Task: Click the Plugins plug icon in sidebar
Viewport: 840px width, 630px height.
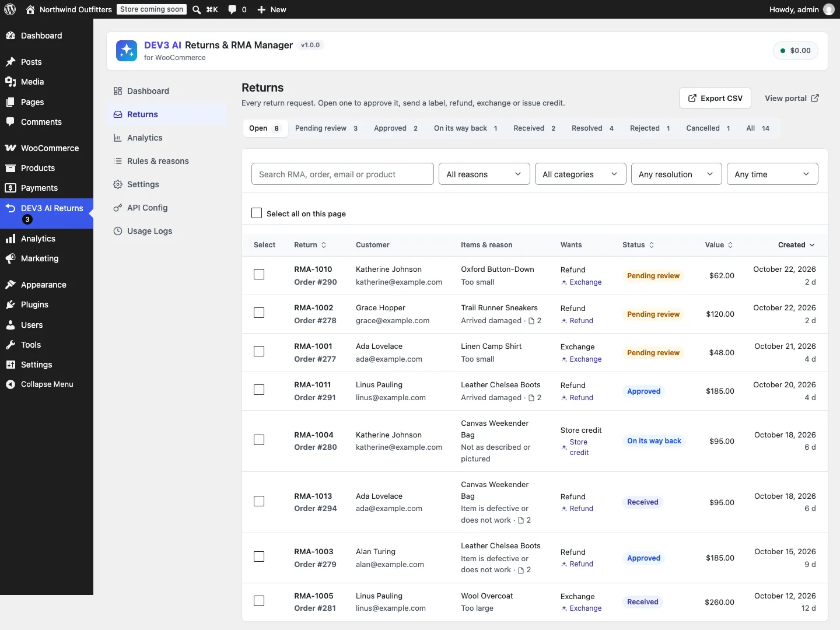Action: click(x=10, y=304)
